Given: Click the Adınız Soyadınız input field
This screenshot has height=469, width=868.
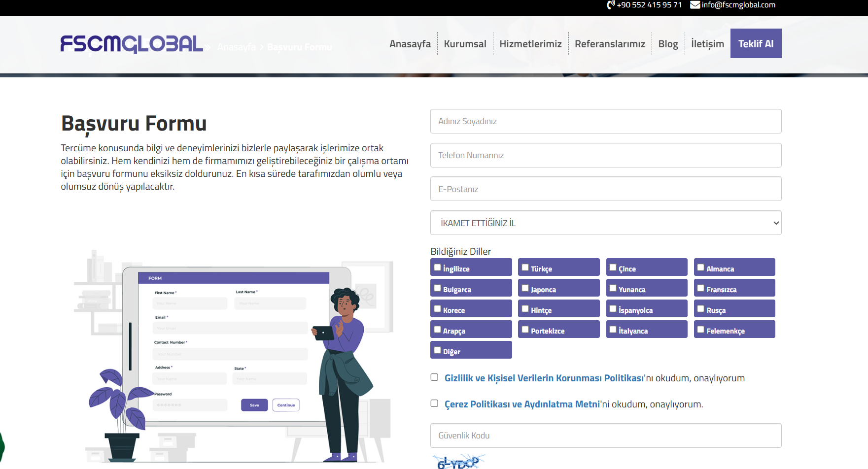Looking at the screenshot, I should [605, 121].
